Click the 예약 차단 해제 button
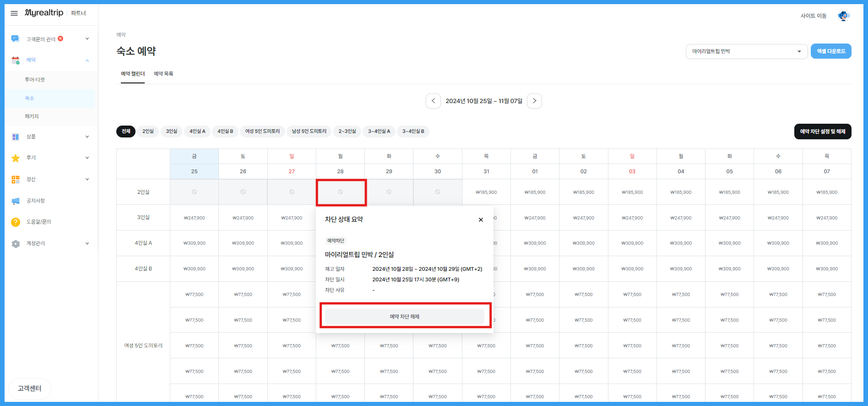This screenshot has width=868, height=406. (405, 317)
